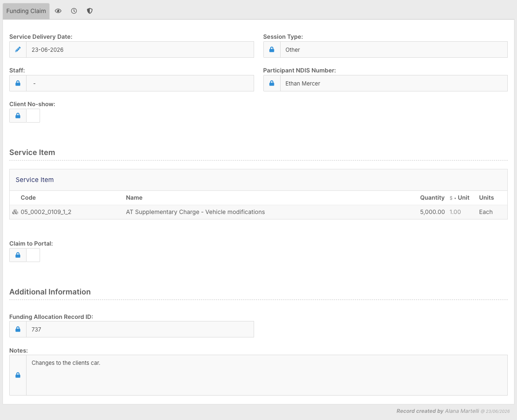This screenshot has height=420, width=517.
Task: Open the eye view tab icon
Action: (x=58, y=11)
